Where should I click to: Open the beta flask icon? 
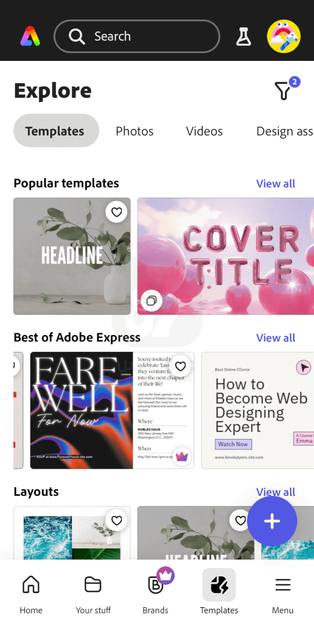(x=244, y=36)
